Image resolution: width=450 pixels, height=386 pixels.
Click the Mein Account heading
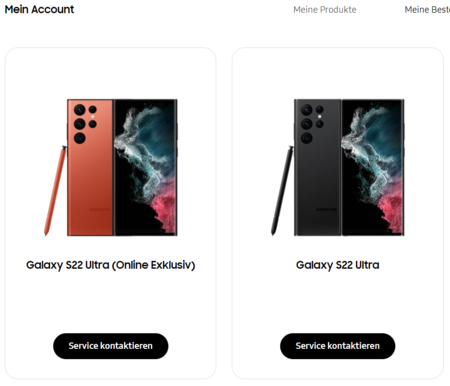click(x=39, y=9)
